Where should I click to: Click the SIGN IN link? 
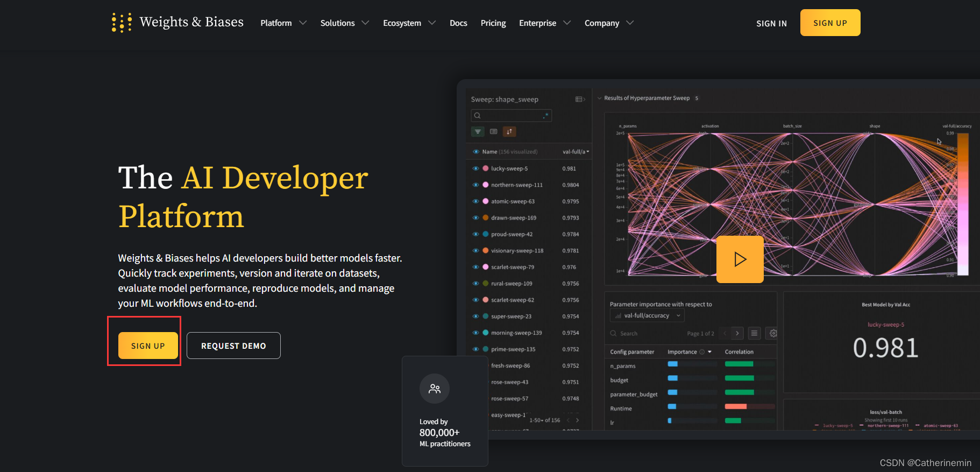[x=771, y=23]
